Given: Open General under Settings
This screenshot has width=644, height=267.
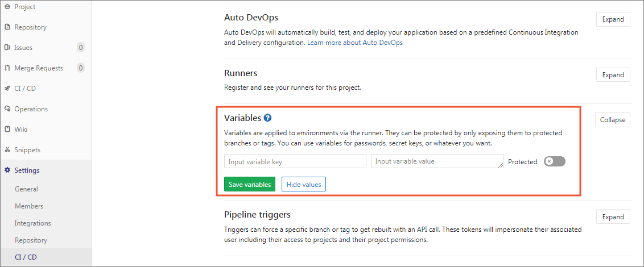Looking at the screenshot, I should [x=26, y=189].
